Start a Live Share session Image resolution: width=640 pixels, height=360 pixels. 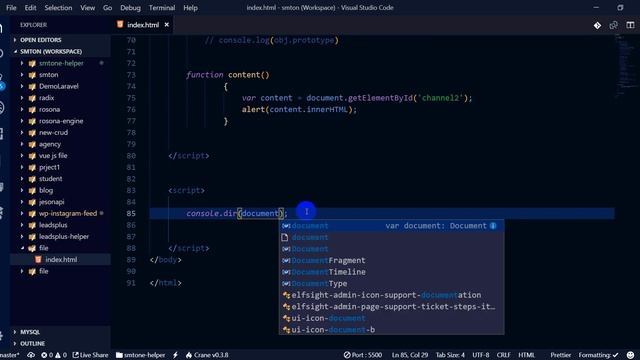click(x=90, y=355)
